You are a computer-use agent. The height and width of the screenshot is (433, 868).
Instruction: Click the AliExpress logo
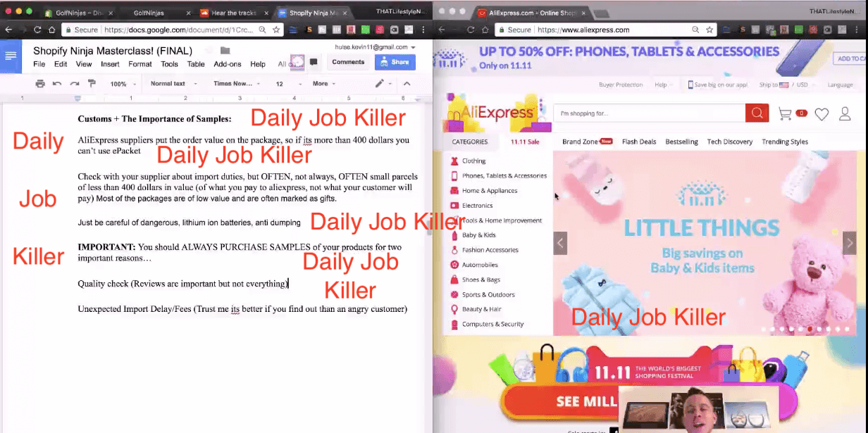(x=497, y=113)
